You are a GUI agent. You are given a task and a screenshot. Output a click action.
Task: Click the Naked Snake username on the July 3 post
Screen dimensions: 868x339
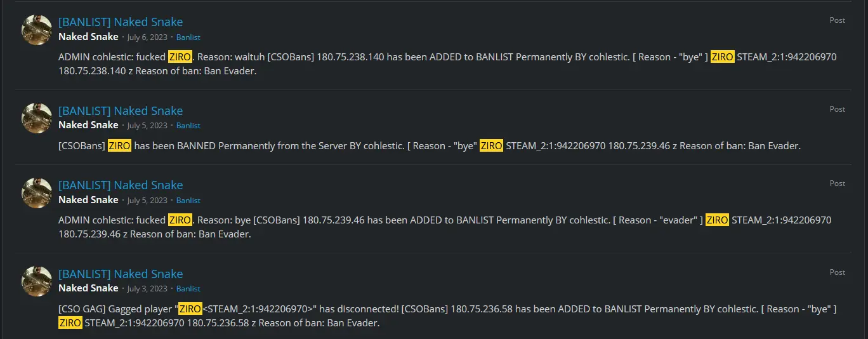pyautogui.click(x=88, y=288)
